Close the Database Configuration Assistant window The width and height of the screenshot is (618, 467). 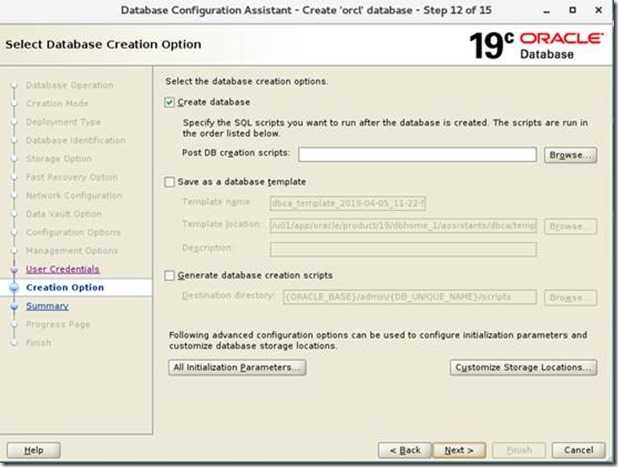[x=599, y=10]
